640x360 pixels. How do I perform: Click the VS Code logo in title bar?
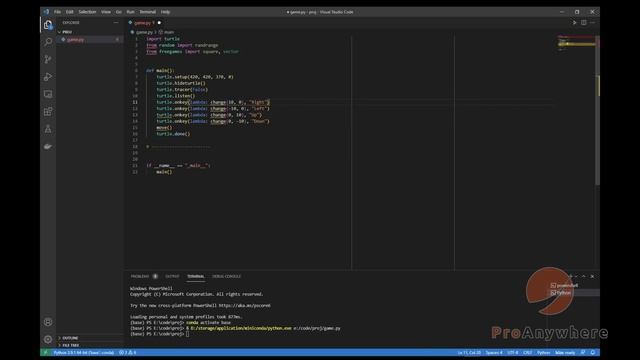[46, 12]
